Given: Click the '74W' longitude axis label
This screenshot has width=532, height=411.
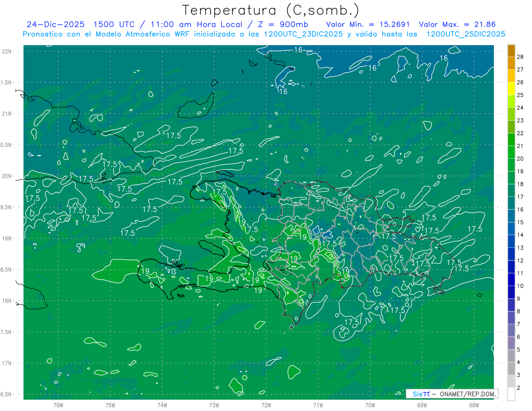Looking at the screenshot, I should (162, 405).
